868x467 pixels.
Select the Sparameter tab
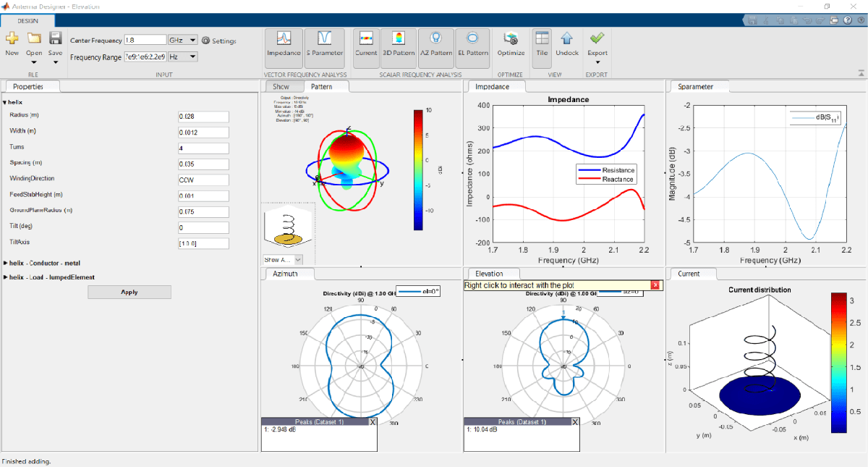click(x=696, y=87)
